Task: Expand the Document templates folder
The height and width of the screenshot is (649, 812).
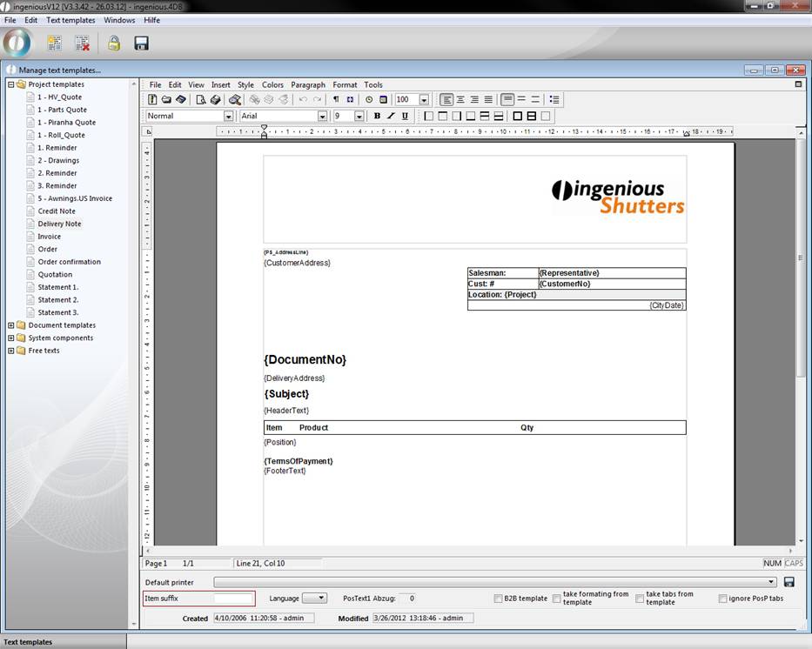Action: tap(11, 325)
